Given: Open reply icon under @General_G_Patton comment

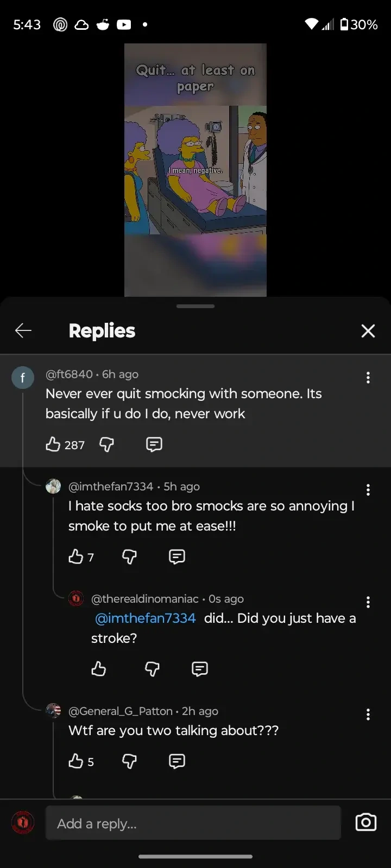Looking at the screenshot, I should coord(177,762).
